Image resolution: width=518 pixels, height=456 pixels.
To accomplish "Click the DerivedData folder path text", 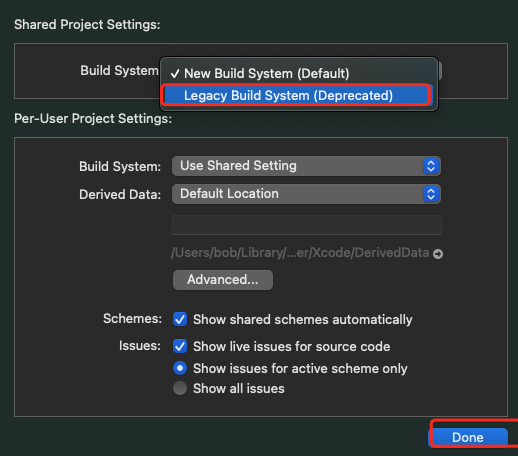I will coord(300,253).
